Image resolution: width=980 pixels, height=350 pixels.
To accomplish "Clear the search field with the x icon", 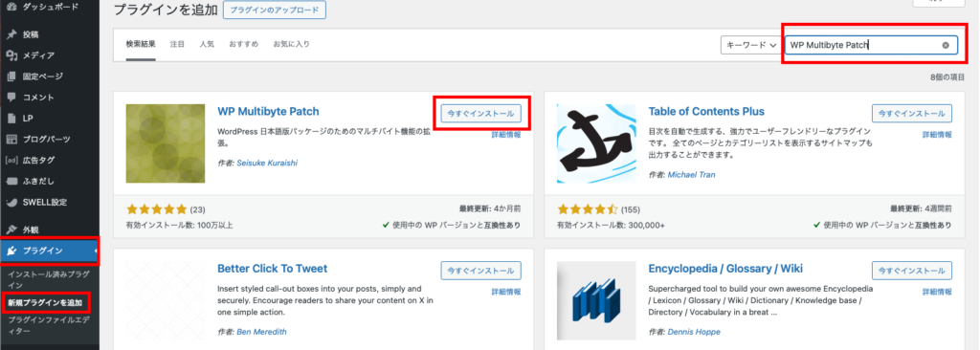I will click(x=946, y=45).
